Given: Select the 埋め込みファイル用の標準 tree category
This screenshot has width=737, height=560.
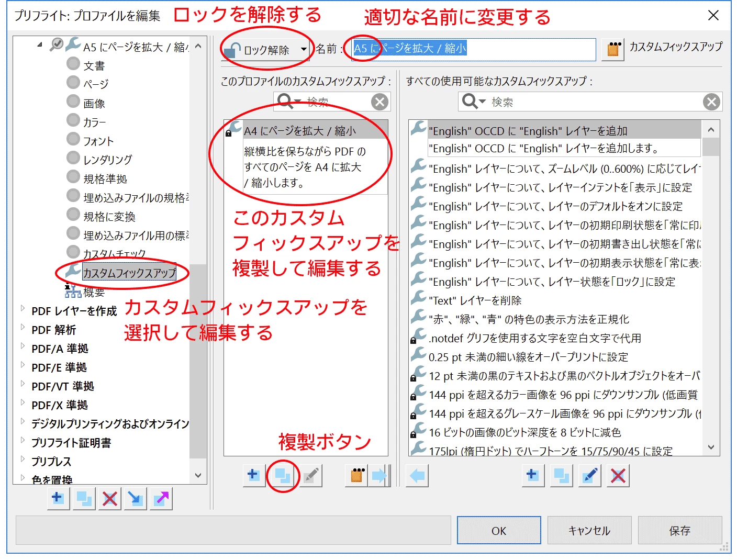Looking at the screenshot, I should (x=136, y=236).
